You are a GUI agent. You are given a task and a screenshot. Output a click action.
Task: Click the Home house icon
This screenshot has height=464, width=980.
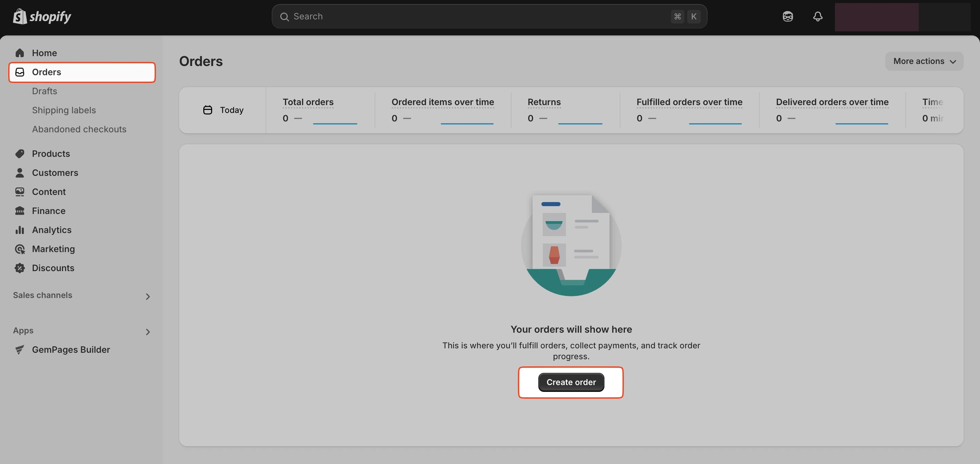click(x=20, y=53)
